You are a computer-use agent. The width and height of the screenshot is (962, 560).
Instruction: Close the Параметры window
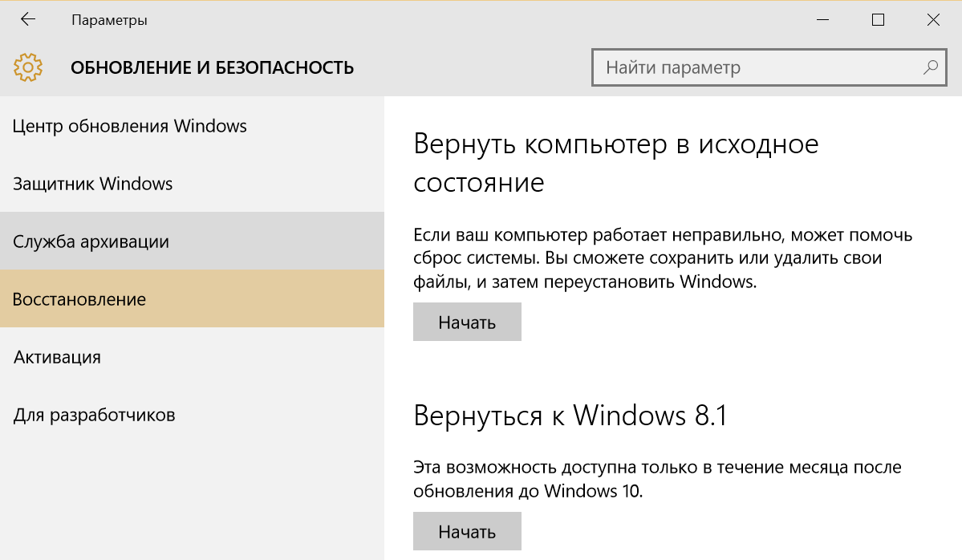(933, 19)
